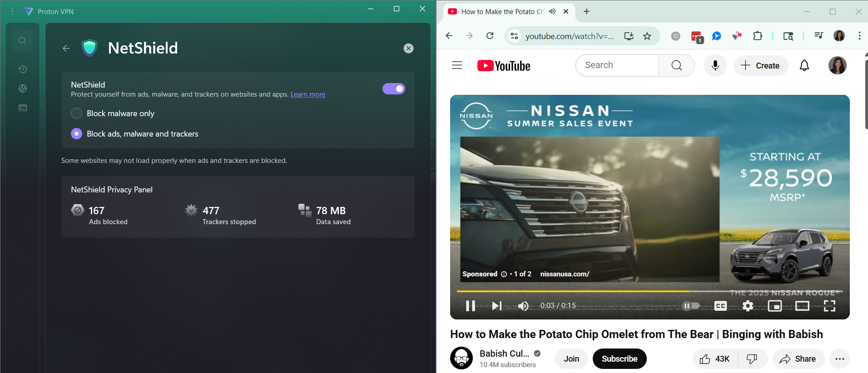Screen dimensions: 868x373
Task: Open the YouTube account avatar menu
Action: tap(837, 65)
